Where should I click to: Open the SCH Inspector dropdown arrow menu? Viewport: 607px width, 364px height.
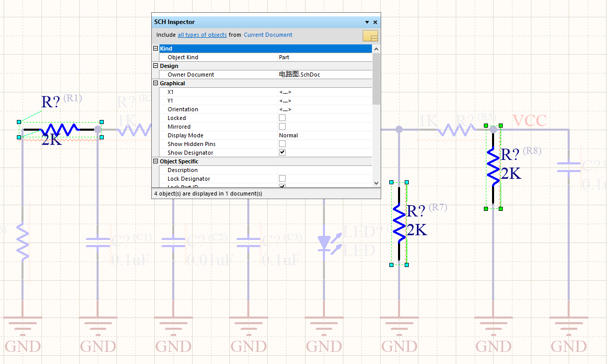click(367, 22)
